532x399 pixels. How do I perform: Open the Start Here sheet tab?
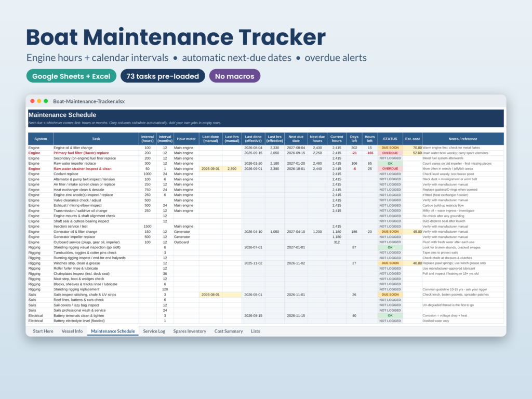(x=43, y=331)
